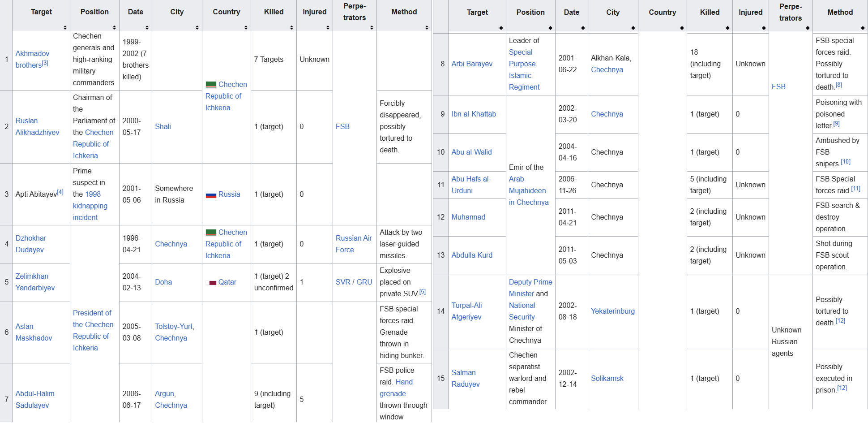Follow the Deputy Prime Minister link
Viewport: 868px width, 423px height.
click(x=530, y=288)
